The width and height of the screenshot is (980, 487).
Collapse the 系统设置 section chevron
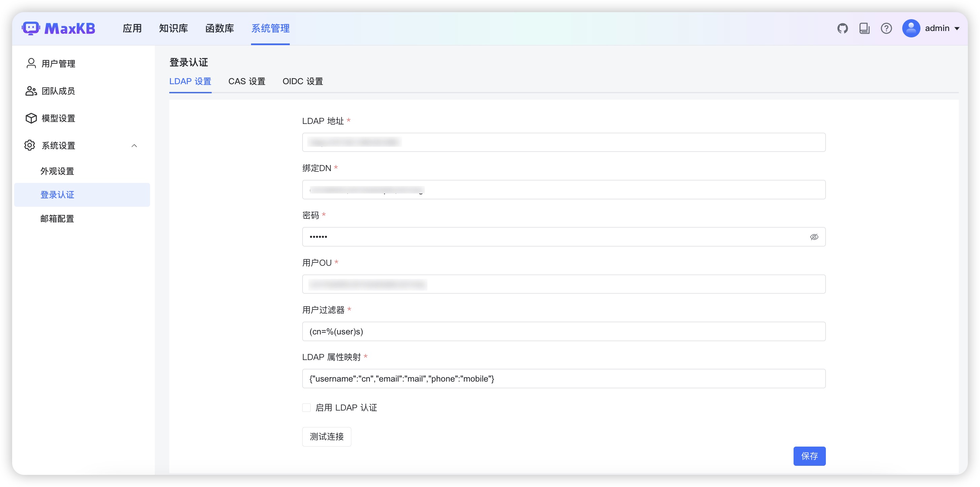[x=134, y=145]
